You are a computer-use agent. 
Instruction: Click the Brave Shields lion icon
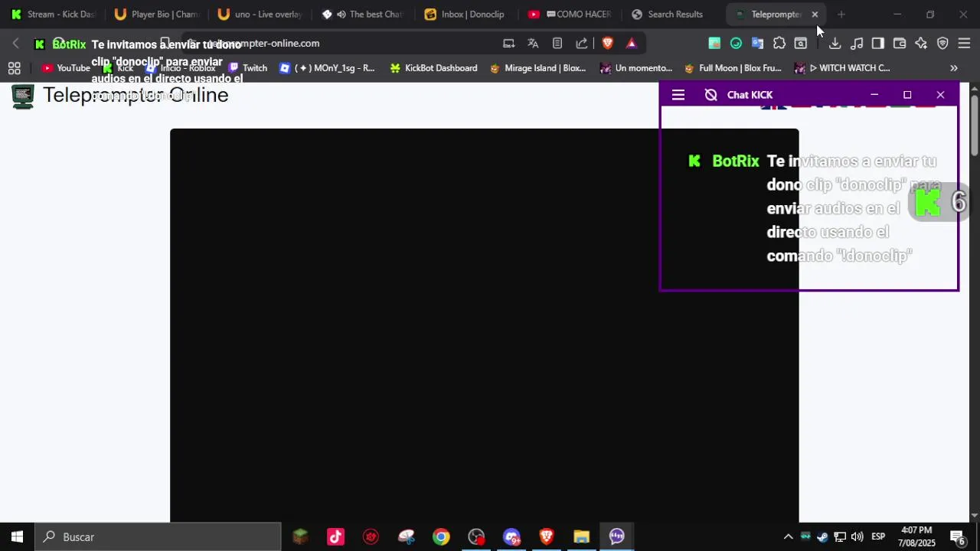click(x=607, y=44)
